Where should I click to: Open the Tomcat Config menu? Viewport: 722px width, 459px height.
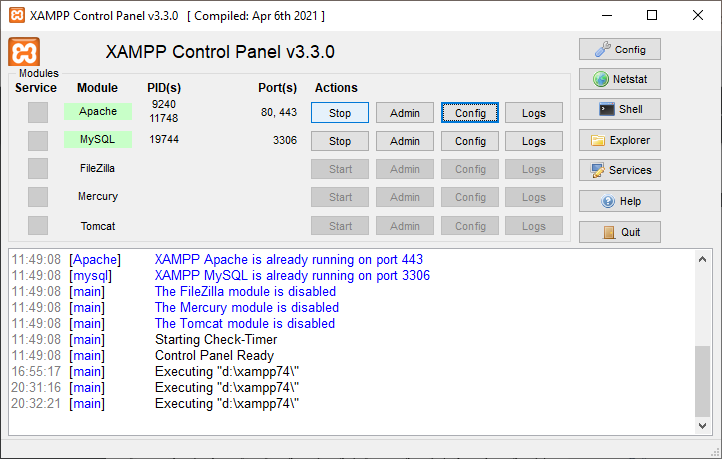[x=470, y=226]
